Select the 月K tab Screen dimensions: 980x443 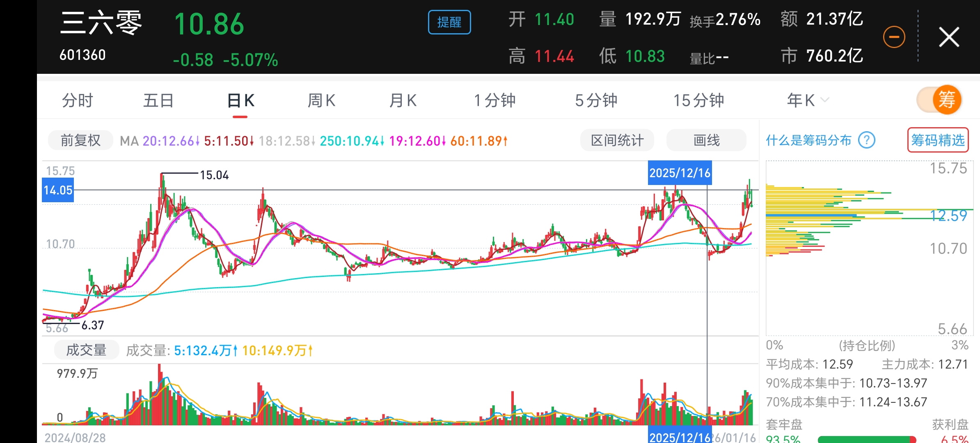point(403,100)
